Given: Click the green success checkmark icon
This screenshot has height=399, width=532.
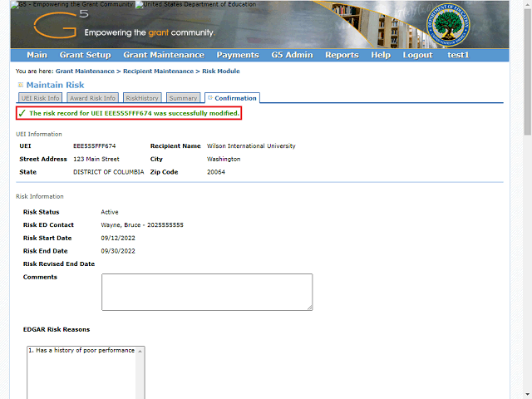Looking at the screenshot, I should tap(22, 113).
